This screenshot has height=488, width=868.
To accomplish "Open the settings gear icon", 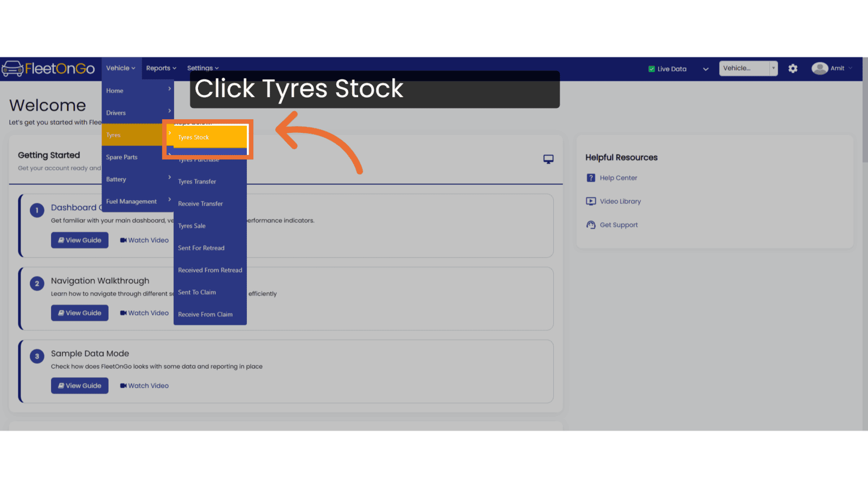I will click(793, 68).
